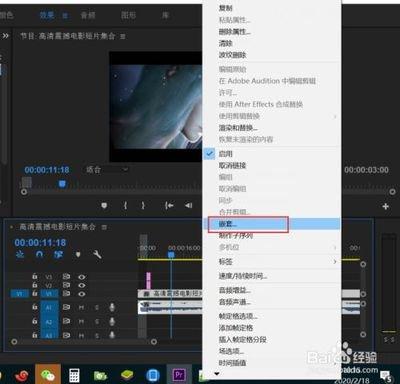Toggle nest-sequence insert mode icon in timeline

click(20, 255)
